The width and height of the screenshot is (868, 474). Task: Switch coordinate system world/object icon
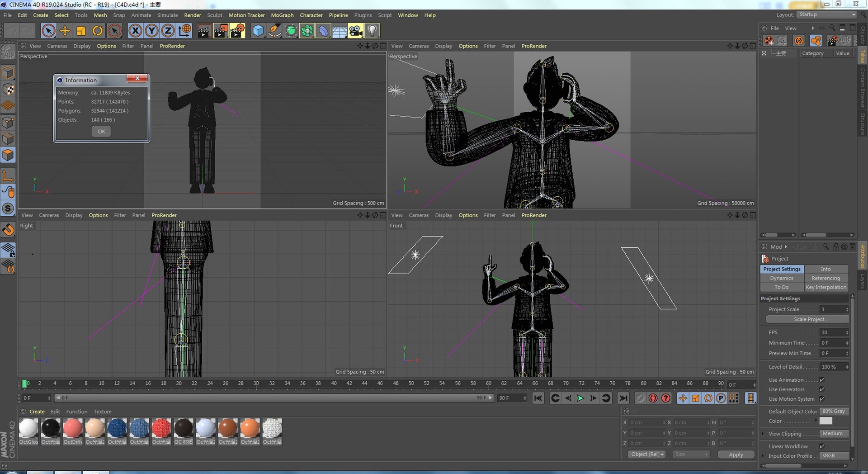[184, 31]
